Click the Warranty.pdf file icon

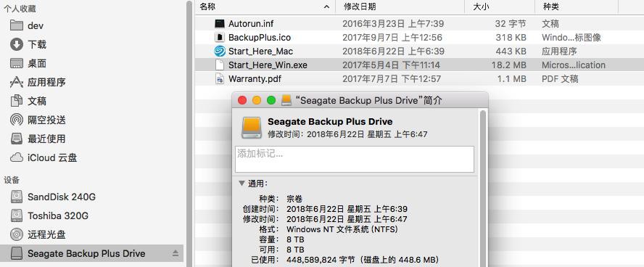pos(220,78)
